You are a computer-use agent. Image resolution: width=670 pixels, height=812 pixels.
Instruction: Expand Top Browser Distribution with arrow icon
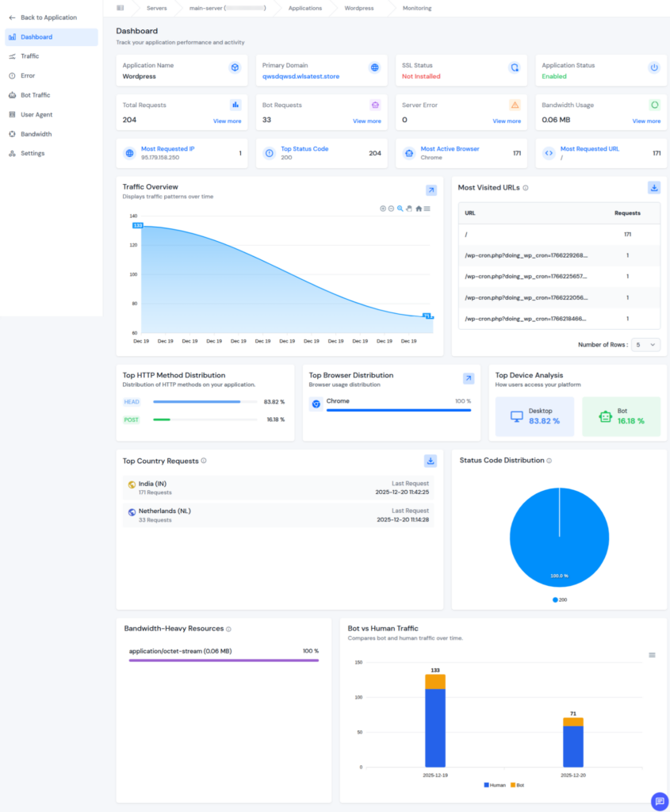click(x=469, y=379)
